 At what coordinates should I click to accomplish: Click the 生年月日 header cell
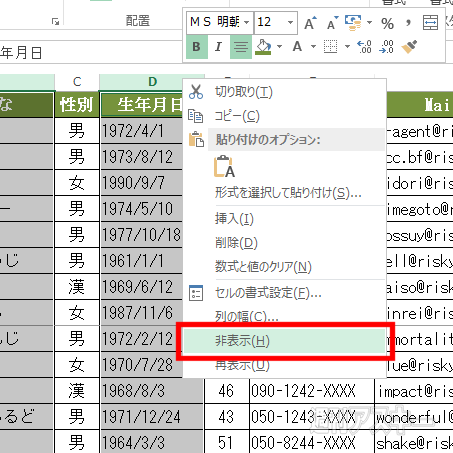142,105
